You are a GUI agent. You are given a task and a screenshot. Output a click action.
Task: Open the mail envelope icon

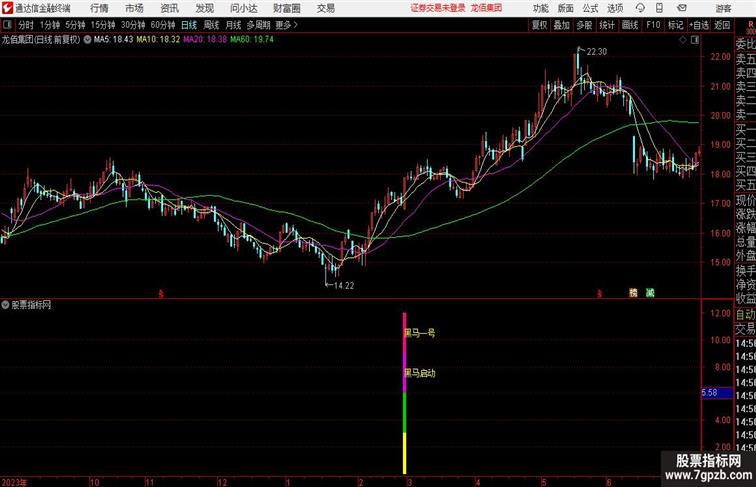(682, 8)
